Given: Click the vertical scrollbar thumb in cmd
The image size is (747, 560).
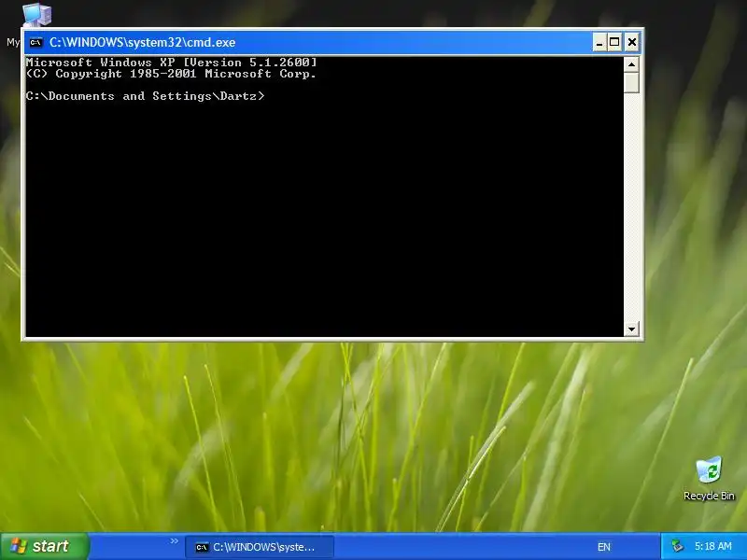Looking at the screenshot, I should (x=631, y=82).
